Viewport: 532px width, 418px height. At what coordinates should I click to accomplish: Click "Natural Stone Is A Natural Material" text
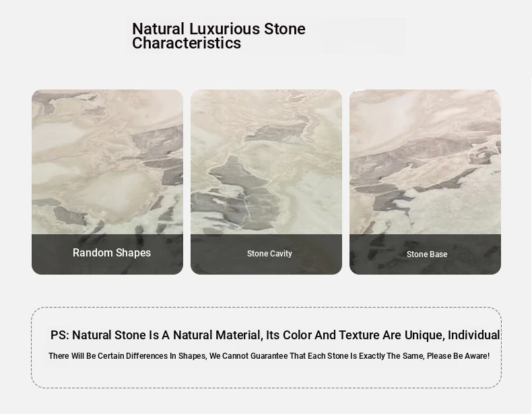coord(166,335)
